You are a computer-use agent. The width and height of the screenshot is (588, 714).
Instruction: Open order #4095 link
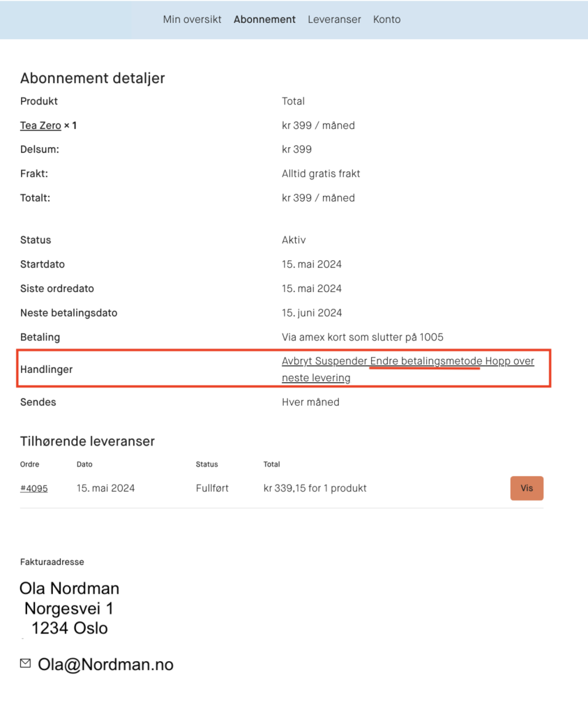(33, 488)
